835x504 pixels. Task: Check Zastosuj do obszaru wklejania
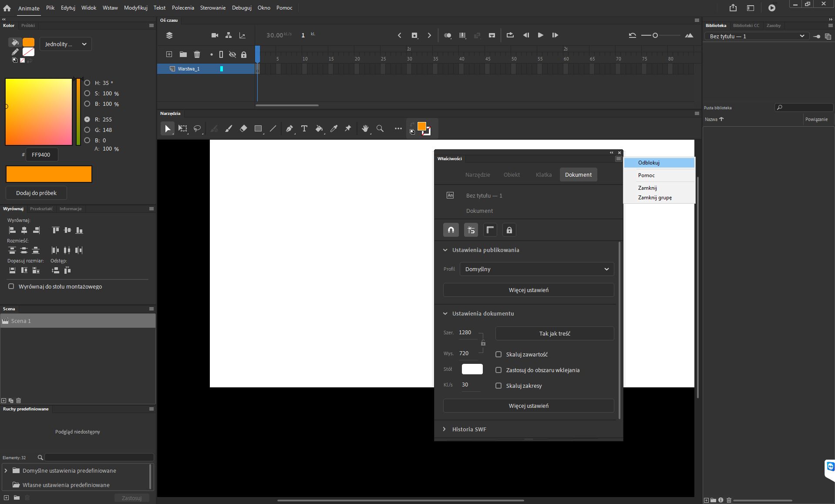[x=498, y=370]
